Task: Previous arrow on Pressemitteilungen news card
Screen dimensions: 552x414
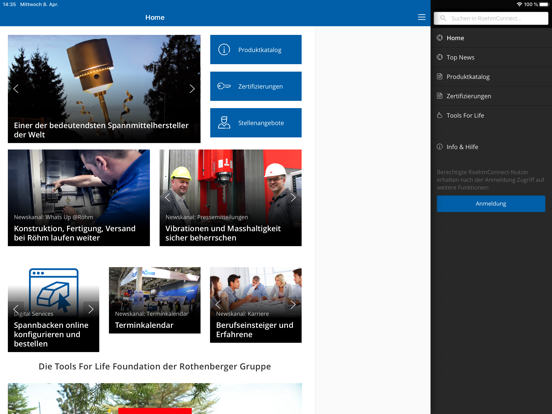Action: click(167, 197)
